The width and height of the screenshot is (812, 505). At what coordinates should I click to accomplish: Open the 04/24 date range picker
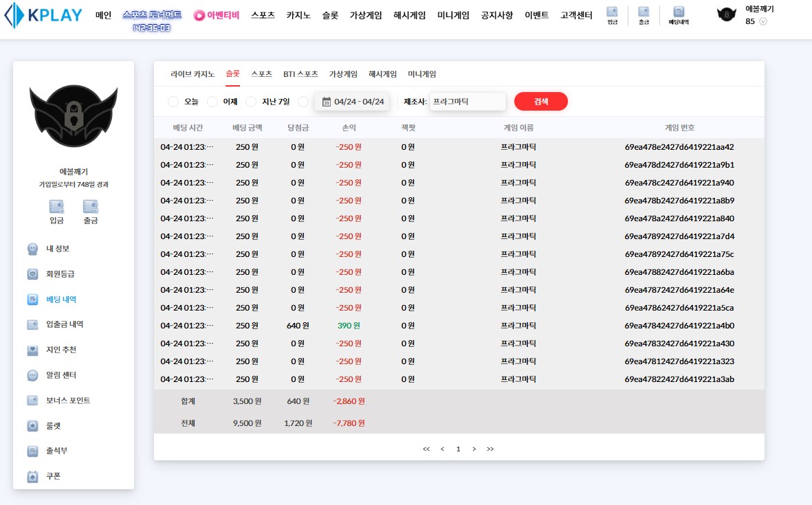point(352,102)
